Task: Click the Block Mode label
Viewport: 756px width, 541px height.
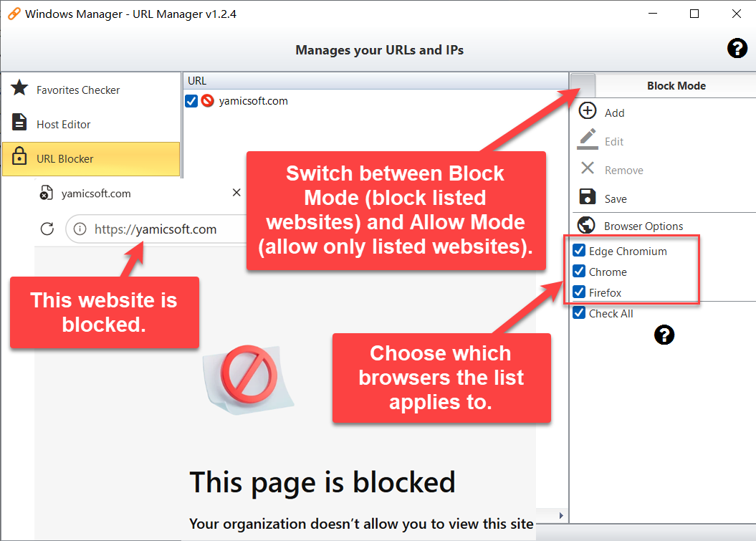Action: tap(676, 86)
